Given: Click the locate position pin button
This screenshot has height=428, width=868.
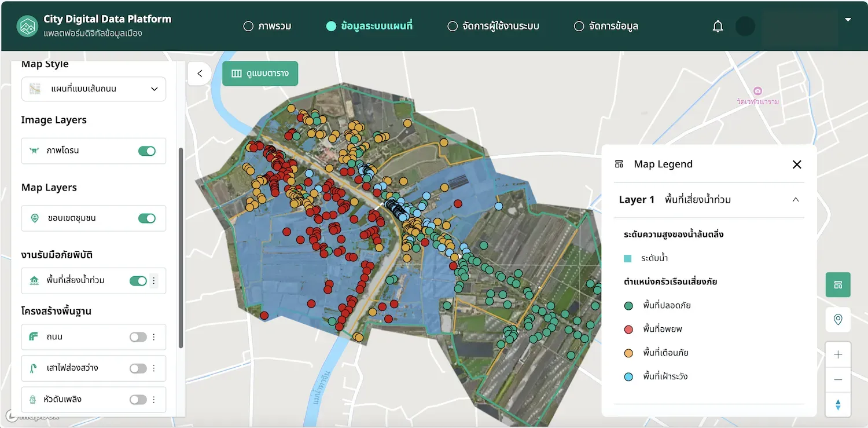Looking at the screenshot, I should pyautogui.click(x=838, y=320).
